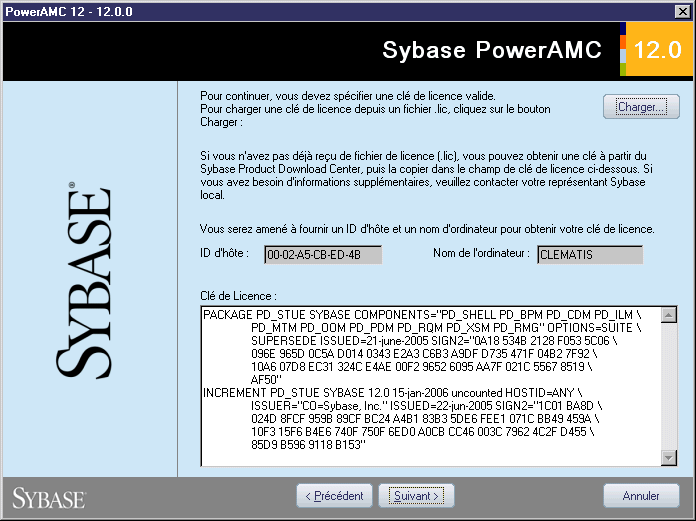Viewport: 696px width, 521px height.
Task: Return to previous step with Précédent button
Action: [334, 496]
